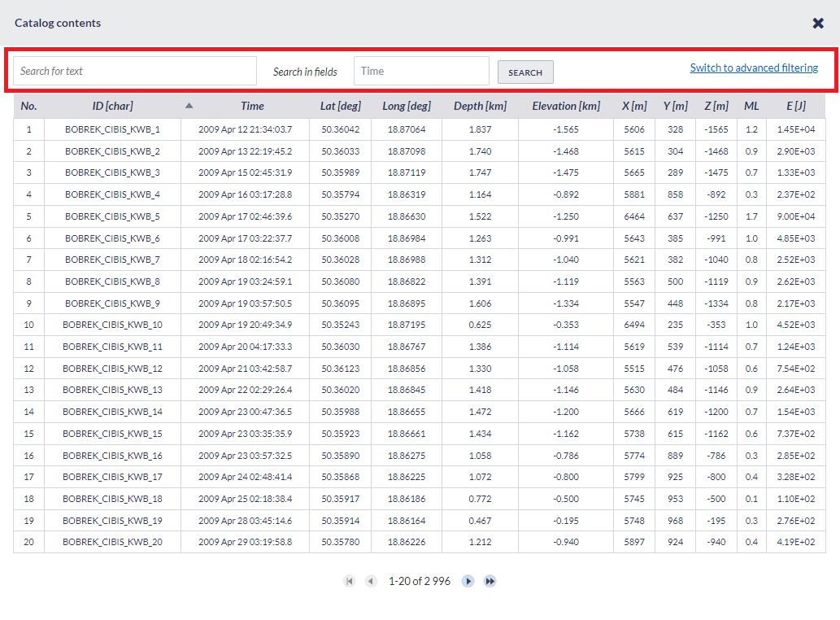Open the Search in fields Time box
Image resolution: width=840 pixels, height=620 pixels.
click(421, 71)
